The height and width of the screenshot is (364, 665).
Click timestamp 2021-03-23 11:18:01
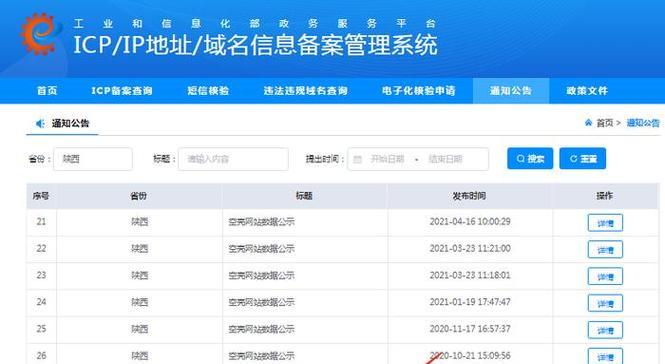tap(470, 275)
